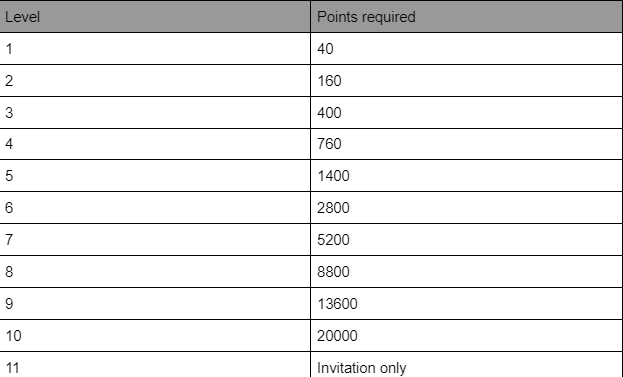The height and width of the screenshot is (377, 623).
Task: Click the 5200 points cell
Action: [x=466, y=240]
